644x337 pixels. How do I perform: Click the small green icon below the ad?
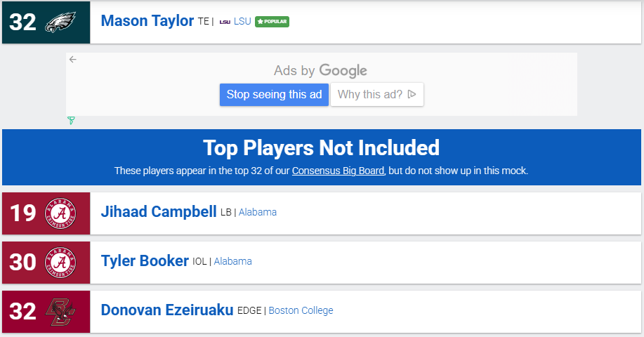click(x=71, y=121)
